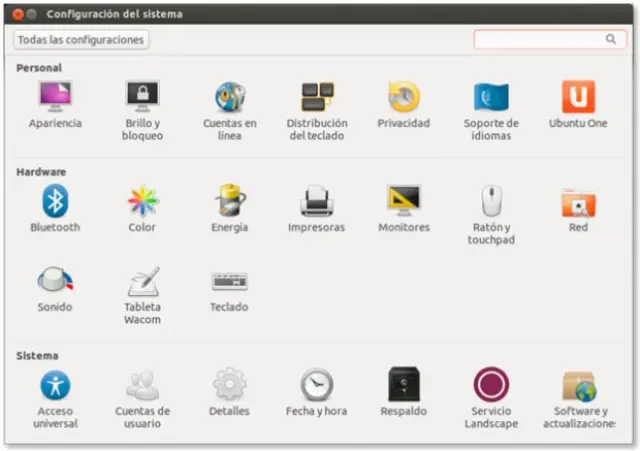Launch Ubuntu One settings
Screen dimensions: 640x451
pos(578,97)
